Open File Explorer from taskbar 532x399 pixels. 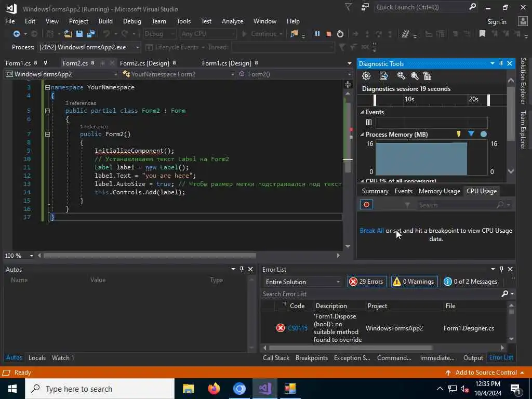pyautogui.click(x=188, y=389)
